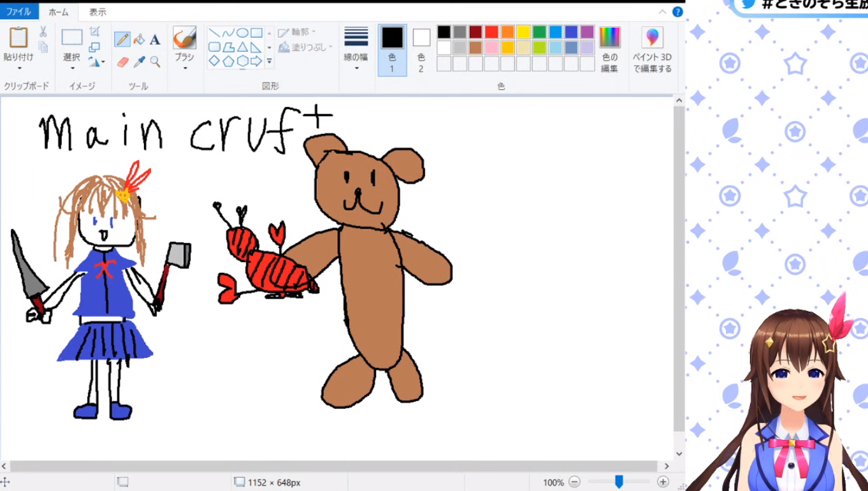Click the zoom out minus button
This screenshot has height=491, width=868.
pos(574,482)
